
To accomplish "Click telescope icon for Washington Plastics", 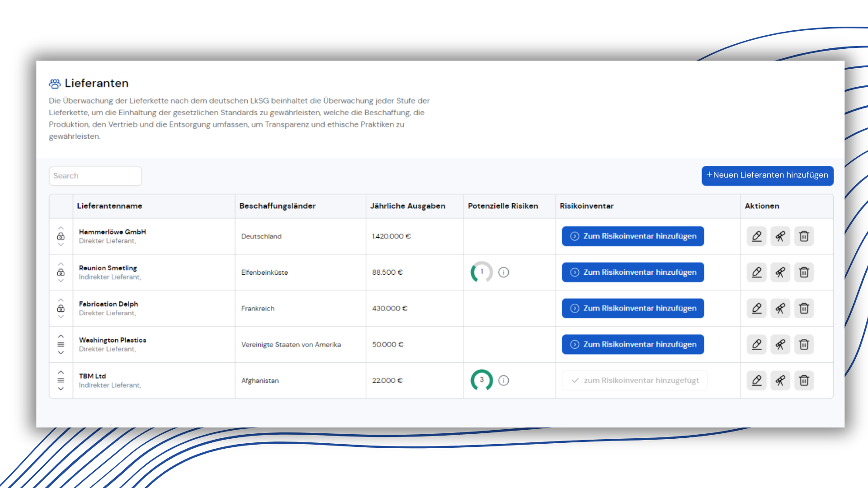I will click(780, 344).
